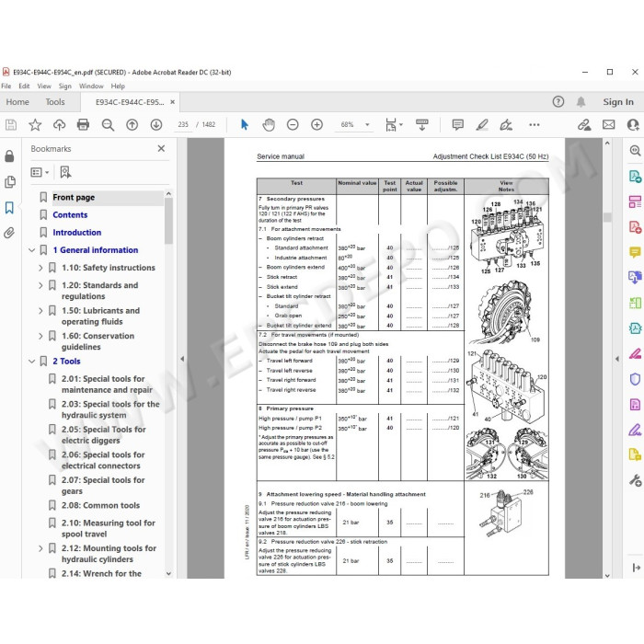
Task: Collapse the 2 Tools bookmark section
Action: click(x=31, y=362)
